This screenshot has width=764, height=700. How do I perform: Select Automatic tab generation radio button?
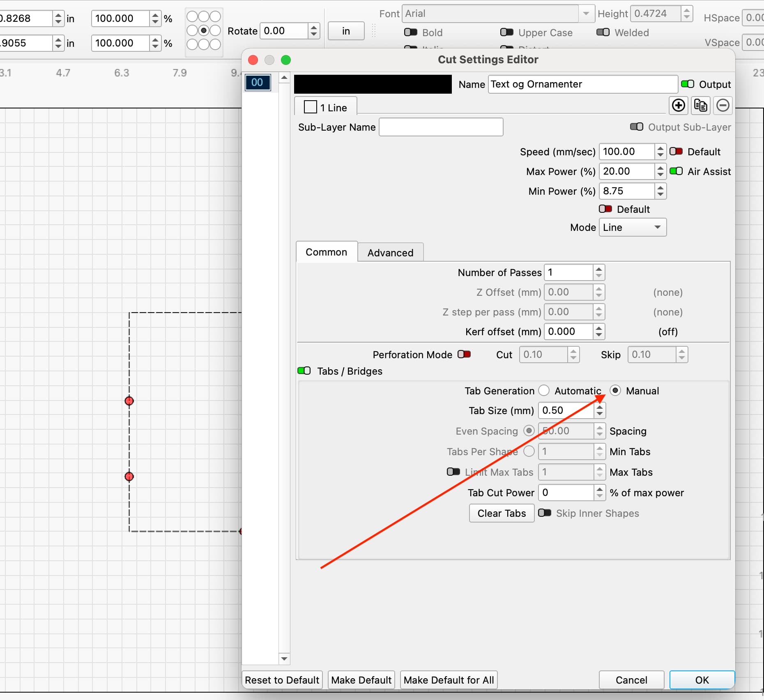tap(544, 391)
